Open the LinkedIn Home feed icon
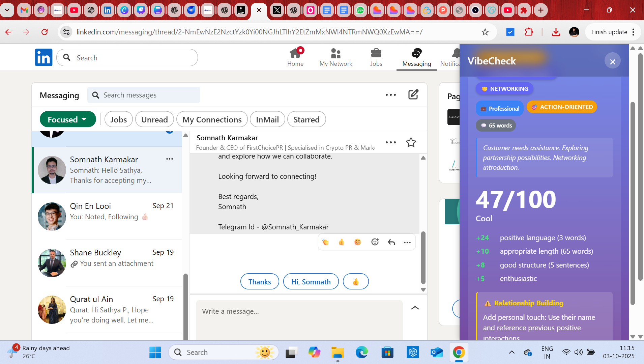The width and height of the screenshot is (644, 364). 296,53
